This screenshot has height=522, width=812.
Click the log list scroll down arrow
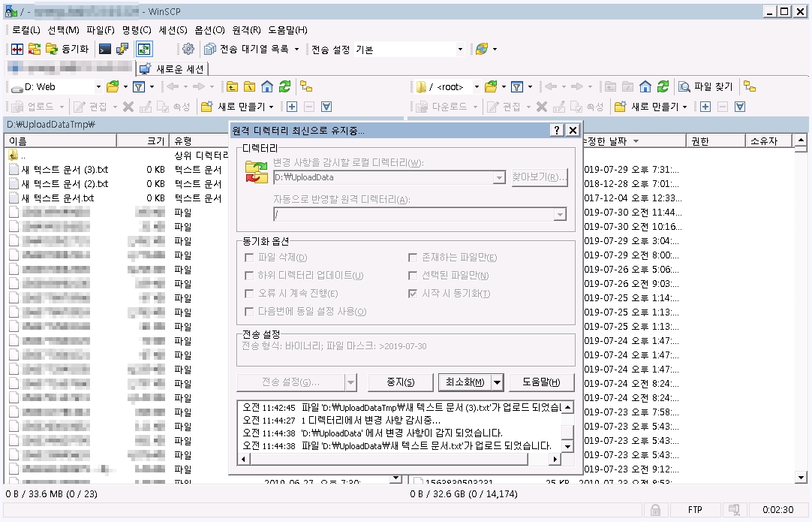click(x=567, y=446)
